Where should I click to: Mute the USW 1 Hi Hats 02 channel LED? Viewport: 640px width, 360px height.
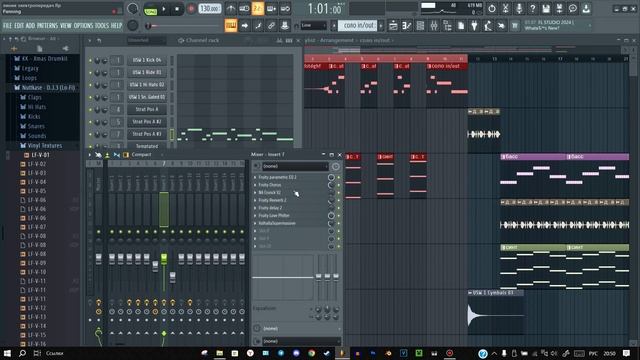90,85
